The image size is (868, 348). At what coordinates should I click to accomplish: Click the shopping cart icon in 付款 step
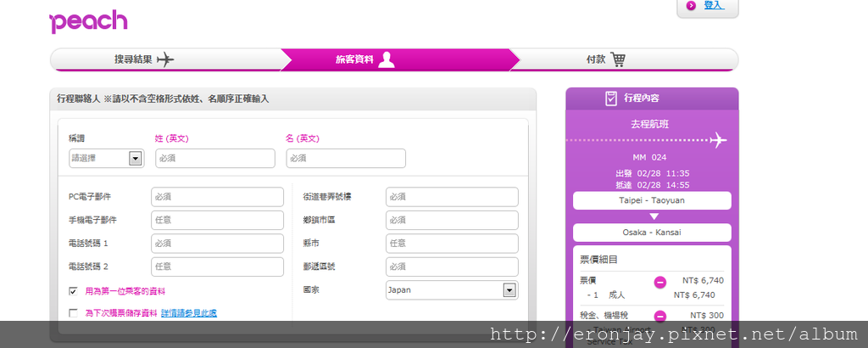point(618,59)
